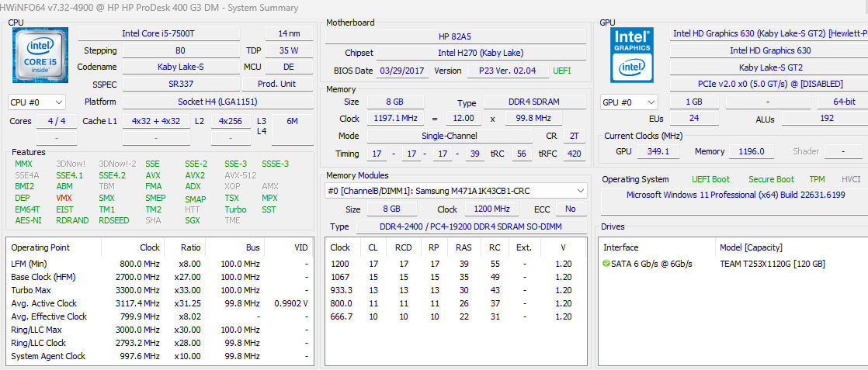Viewport: 868px width, 370px height.
Task: Click the TPM label
Action: [x=817, y=179]
